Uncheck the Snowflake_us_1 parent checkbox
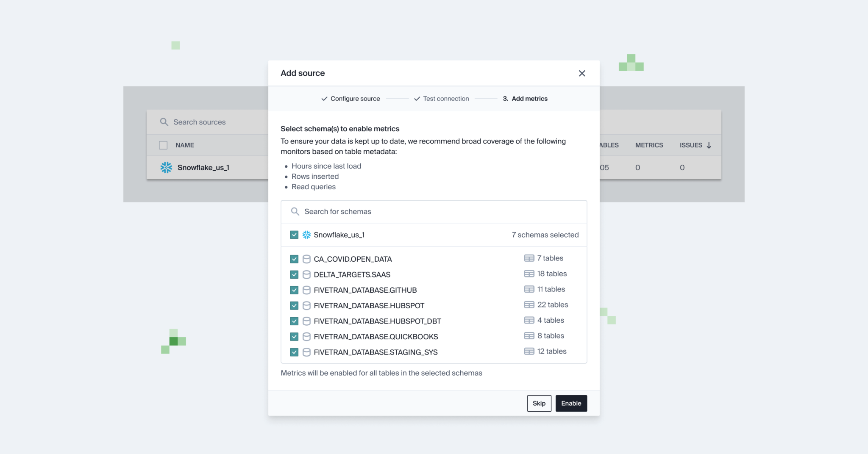 point(294,235)
